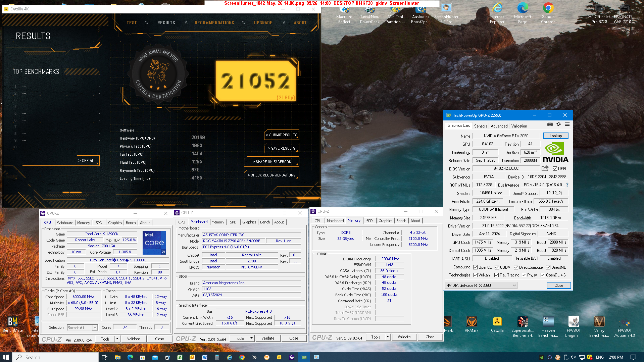Click the 21052 score display
Image resolution: width=644 pixels, height=362 pixels.
click(x=255, y=81)
